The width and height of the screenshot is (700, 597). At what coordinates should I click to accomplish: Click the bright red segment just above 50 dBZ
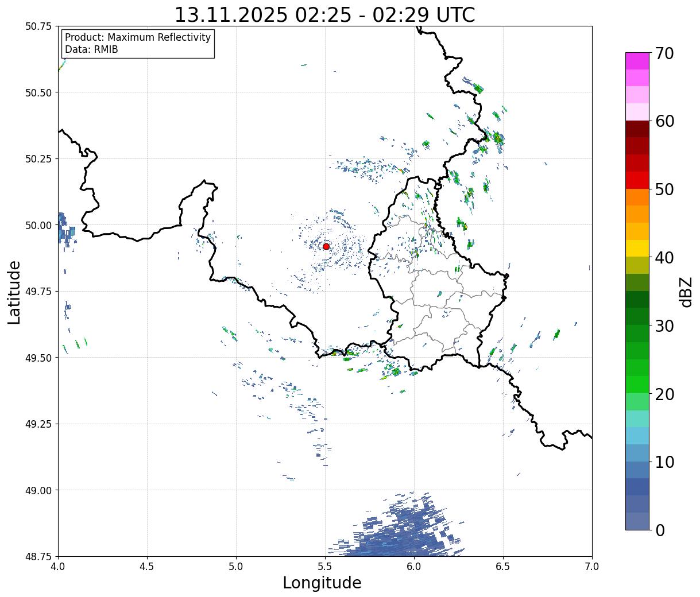(637, 180)
